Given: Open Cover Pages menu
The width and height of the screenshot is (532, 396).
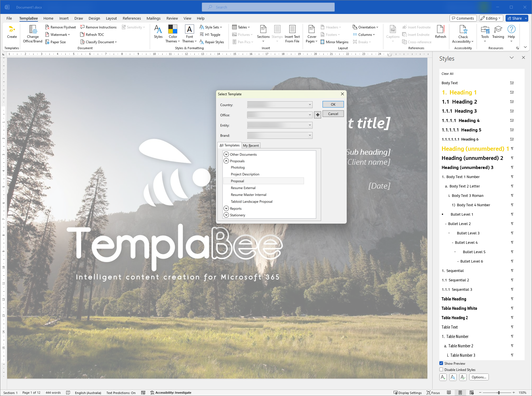Looking at the screenshot, I should click(x=312, y=34).
